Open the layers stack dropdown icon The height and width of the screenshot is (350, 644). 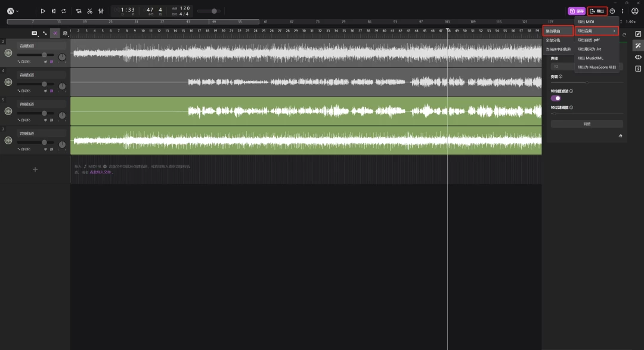(x=66, y=33)
